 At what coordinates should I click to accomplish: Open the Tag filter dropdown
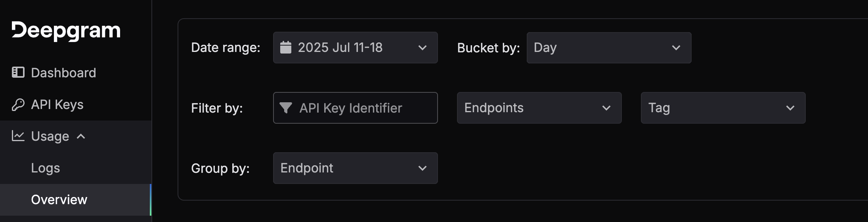(x=723, y=108)
